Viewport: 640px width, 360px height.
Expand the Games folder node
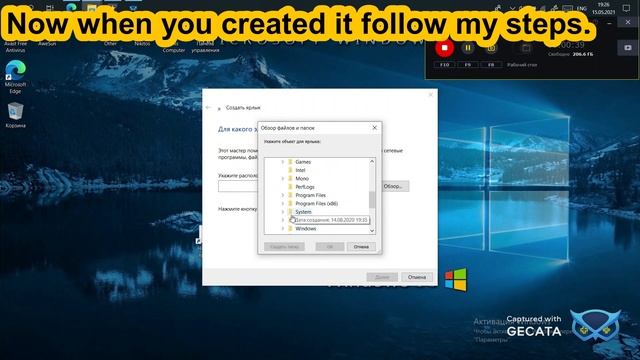tap(282, 162)
